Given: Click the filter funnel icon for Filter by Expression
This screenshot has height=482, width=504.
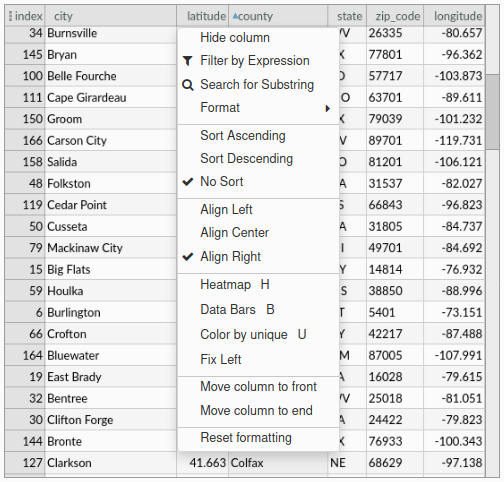Looking at the screenshot, I should tap(188, 61).
